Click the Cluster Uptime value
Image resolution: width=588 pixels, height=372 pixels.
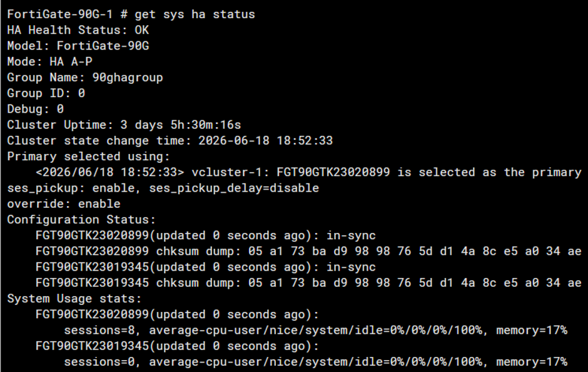181,125
